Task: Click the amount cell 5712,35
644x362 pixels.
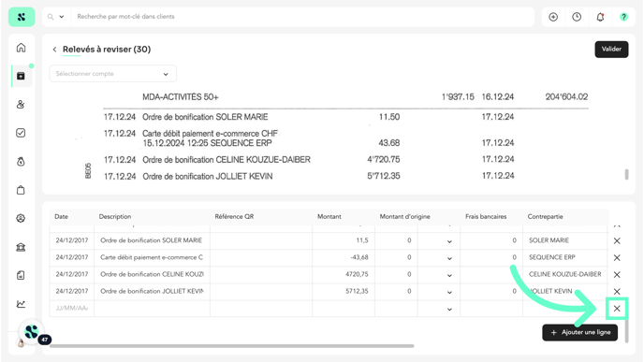Action: (344, 291)
